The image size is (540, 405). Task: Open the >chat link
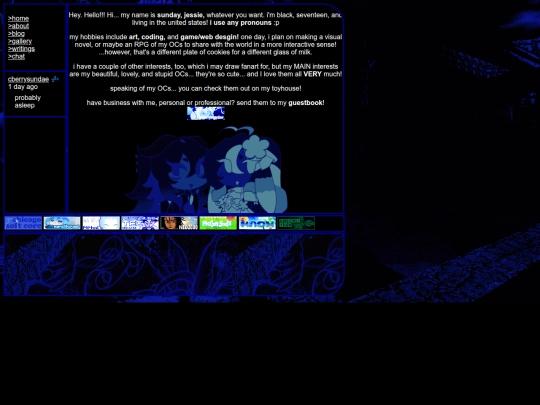click(16, 56)
